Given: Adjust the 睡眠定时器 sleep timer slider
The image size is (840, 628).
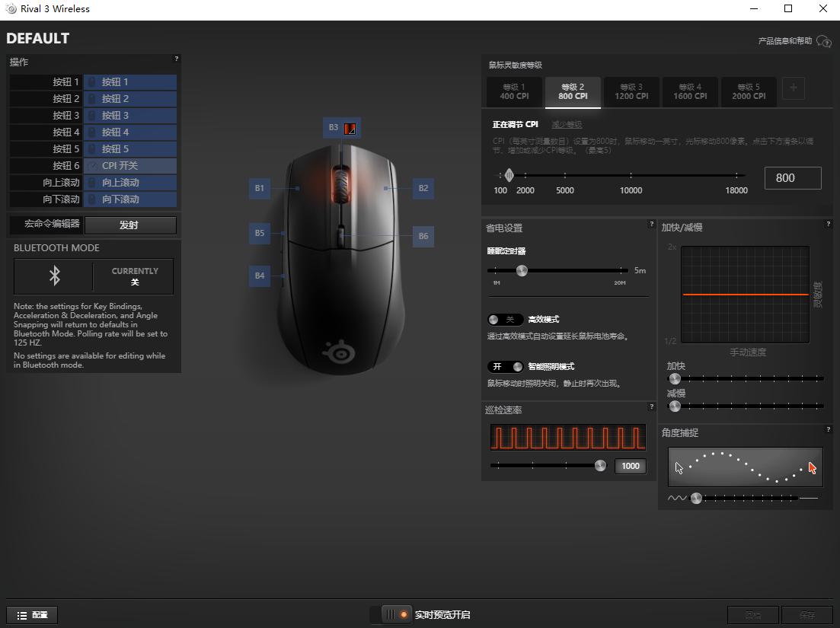Looking at the screenshot, I should coord(522,270).
